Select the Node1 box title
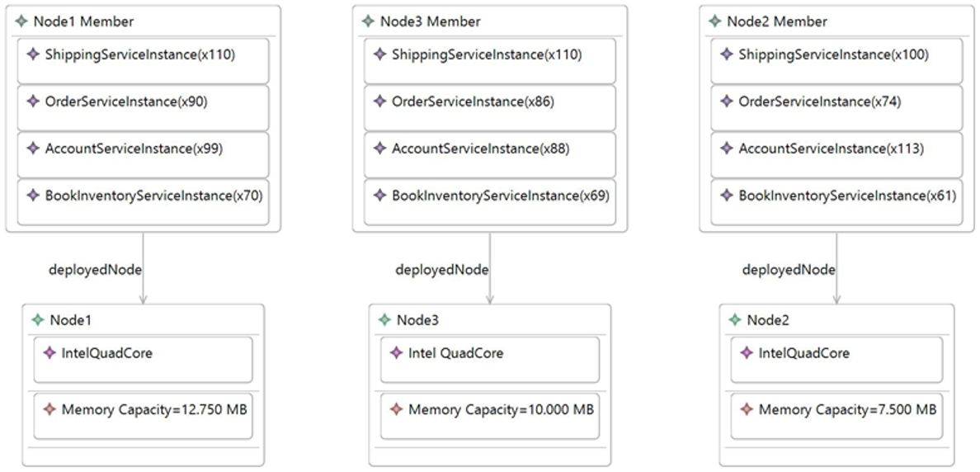This screenshot has width=980, height=472. coord(71,320)
